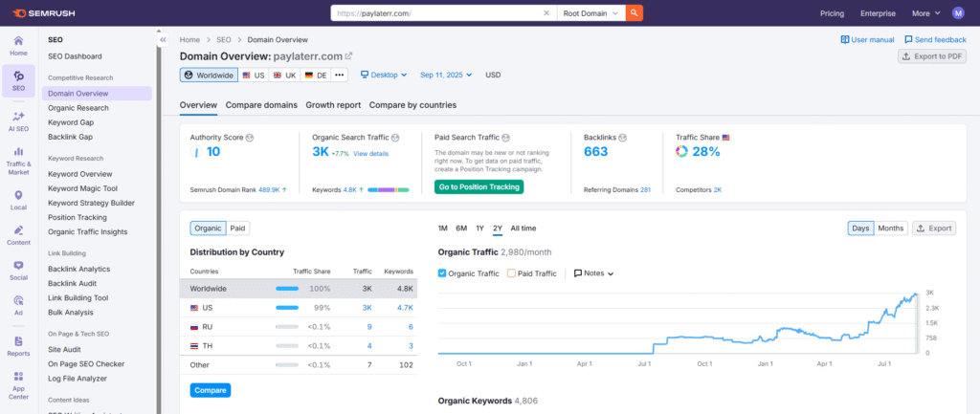
Task: Click the orange search button
Action: coord(634,13)
